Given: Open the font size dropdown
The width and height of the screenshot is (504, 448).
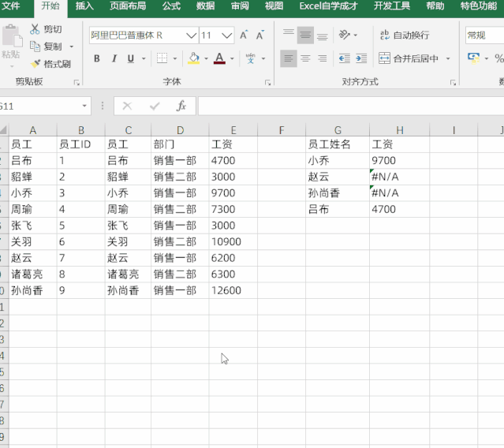Looking at the screenshot, I should 227,35.
